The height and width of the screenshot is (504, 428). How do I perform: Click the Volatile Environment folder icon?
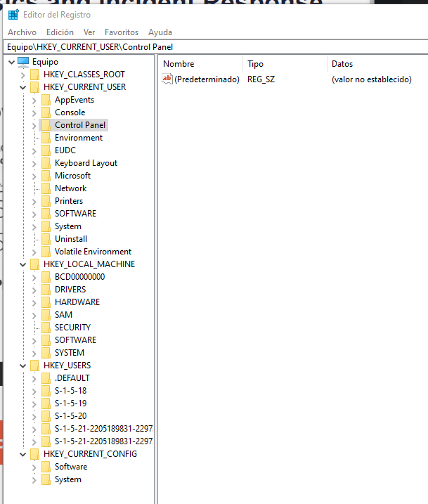pos(46,252)
